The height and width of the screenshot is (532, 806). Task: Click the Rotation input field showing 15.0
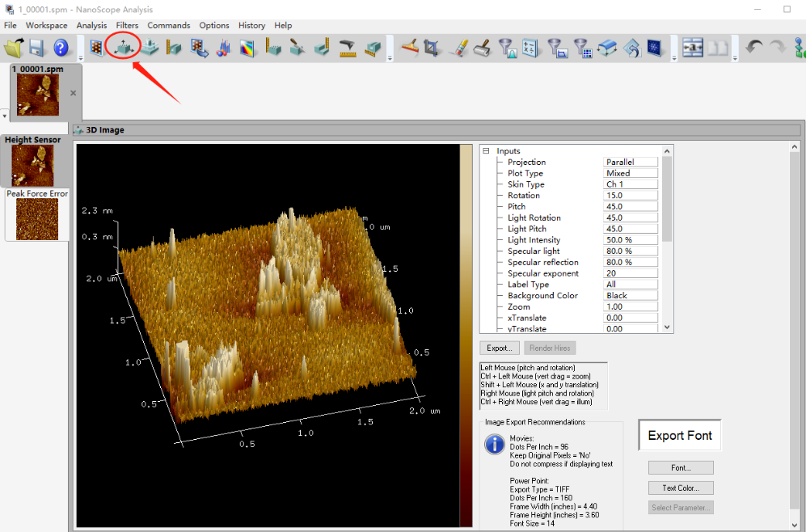tap(631, 196)
